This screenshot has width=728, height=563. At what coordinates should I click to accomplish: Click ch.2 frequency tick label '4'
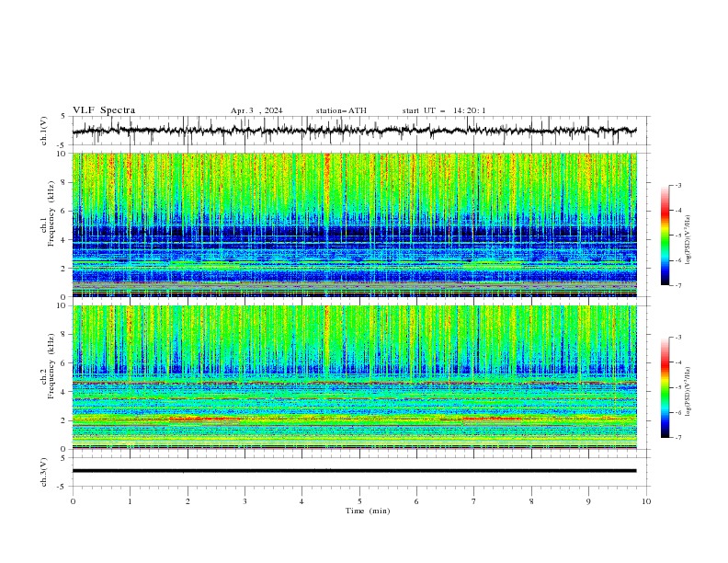pyautogui.click(x=64, y=392)
